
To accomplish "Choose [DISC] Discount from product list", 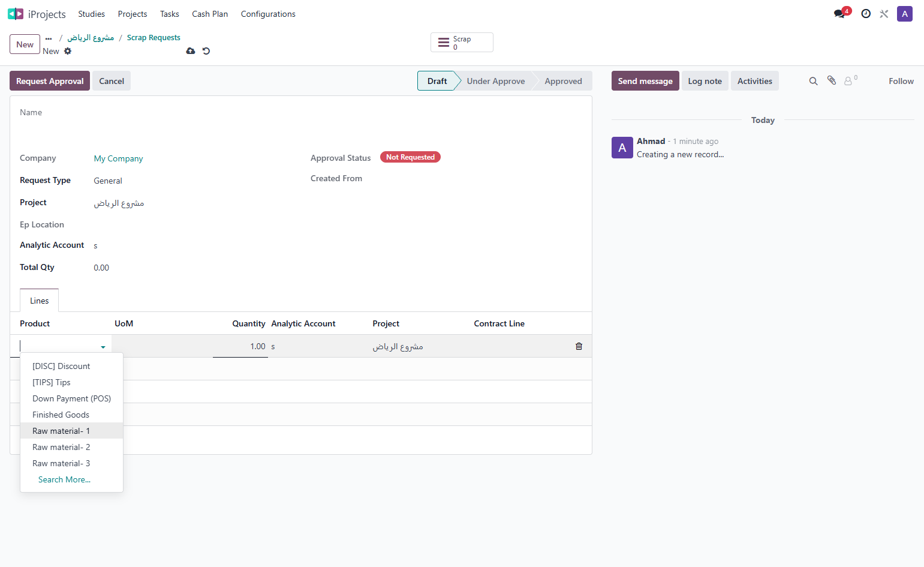I will coord(72,366).
